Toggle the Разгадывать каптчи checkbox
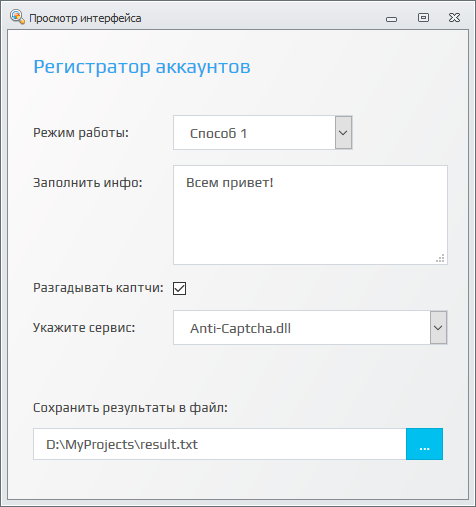This screenshot has height=507, width=476. 179,288
